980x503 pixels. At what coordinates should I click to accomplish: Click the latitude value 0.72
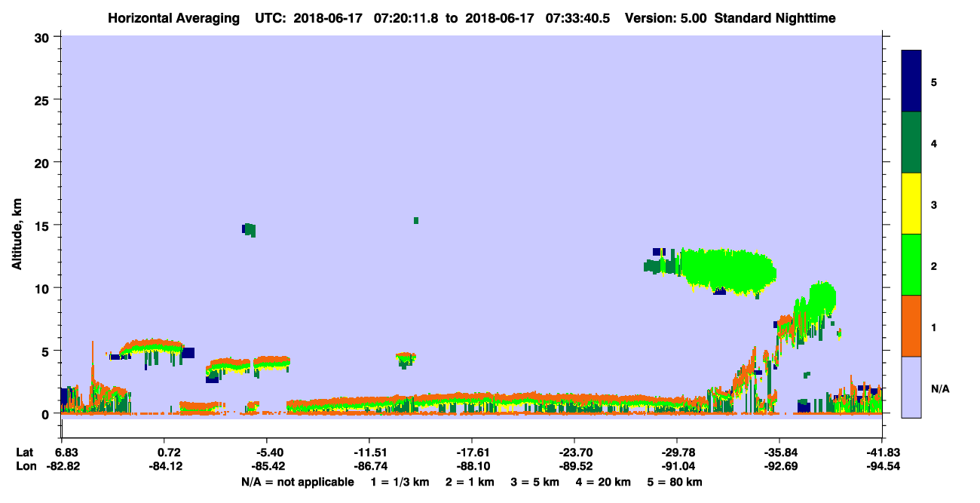click(x=169, y=452)
